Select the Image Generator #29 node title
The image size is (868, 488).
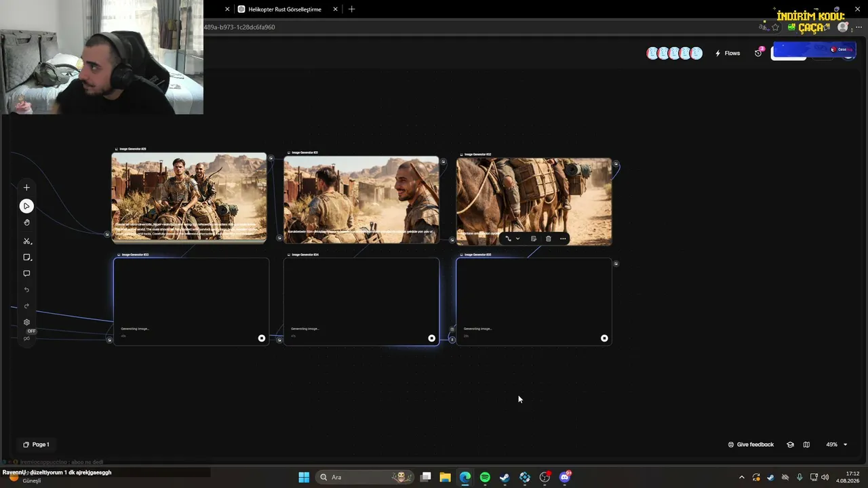click(x=132, y=149)
